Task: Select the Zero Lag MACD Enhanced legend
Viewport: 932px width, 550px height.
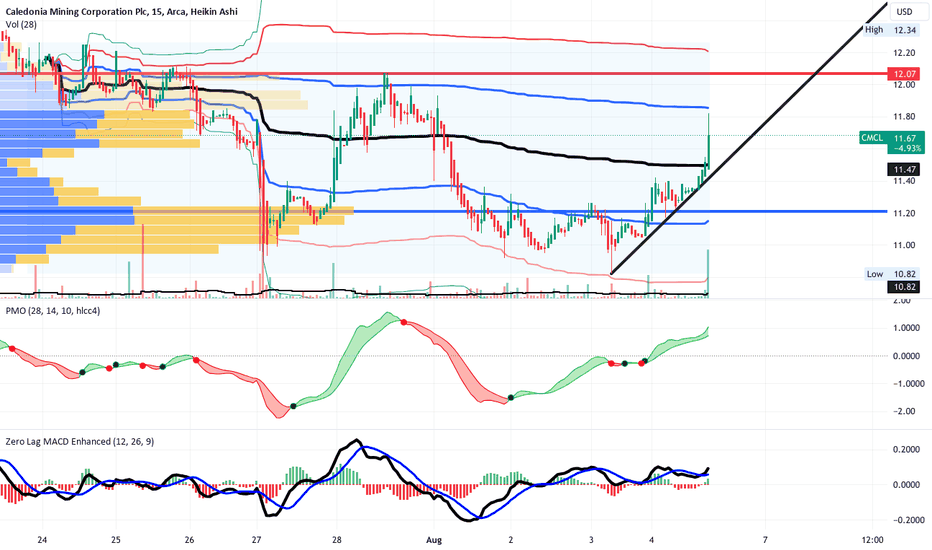Action: [x=80, y=441]
